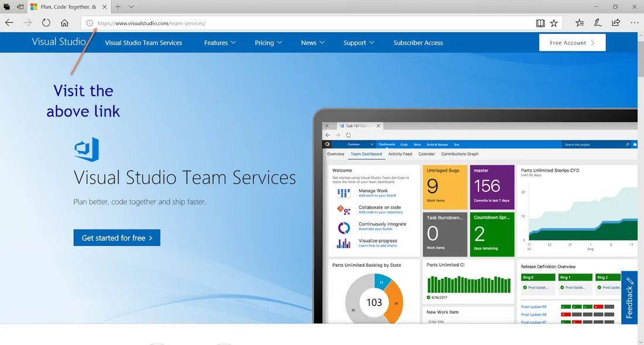The image size is (644, 345).
Task: Click the backlog donut chart showing 103
Action: click(374, 300)
